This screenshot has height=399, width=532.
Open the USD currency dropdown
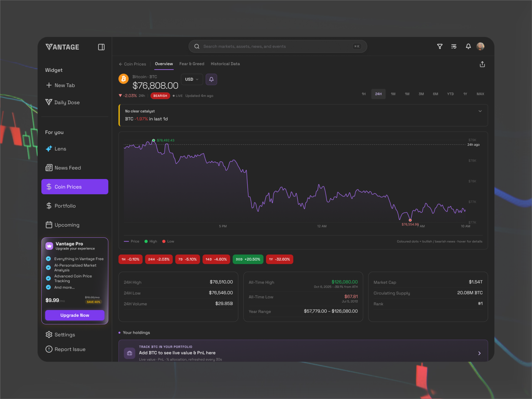tap(192, 79)
